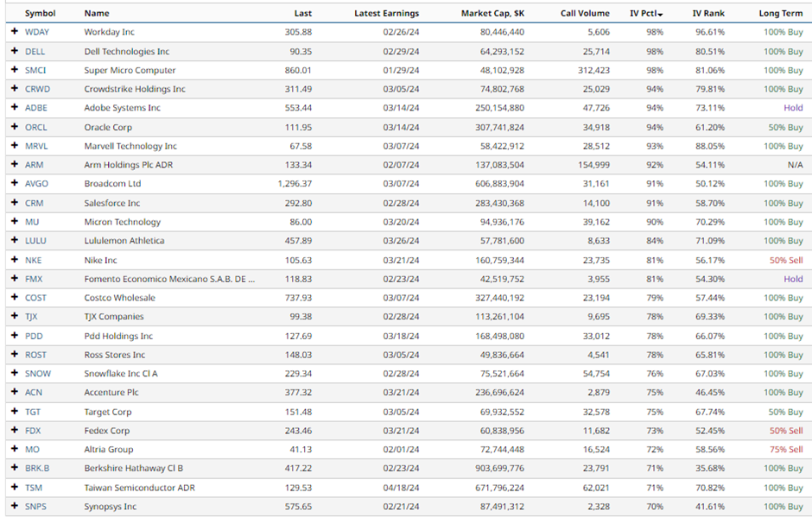The width and height of the screenshot is (812, 524).
Task: Expand the WDAY row plus icon
Action: point(14,32)
